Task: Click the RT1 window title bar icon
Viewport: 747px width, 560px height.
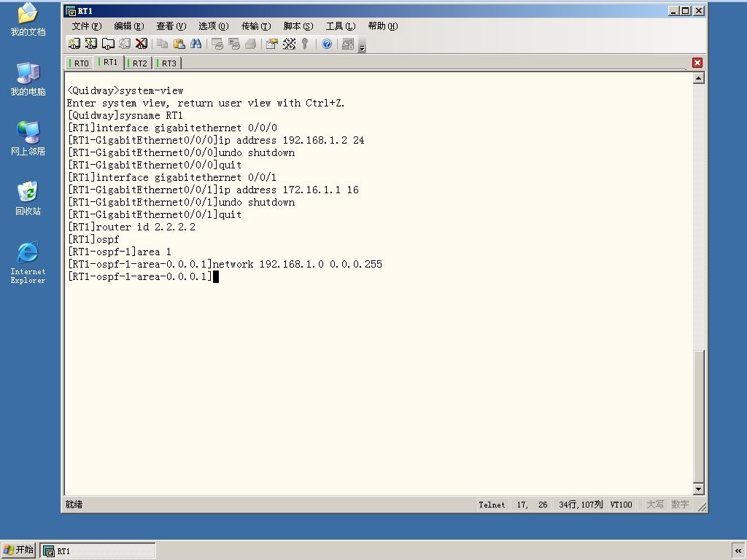Action: click(71, 11)
